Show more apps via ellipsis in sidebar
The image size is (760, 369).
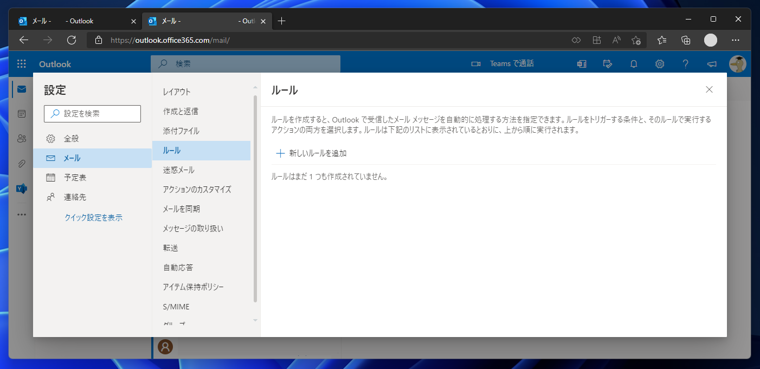tap(21, 214)
